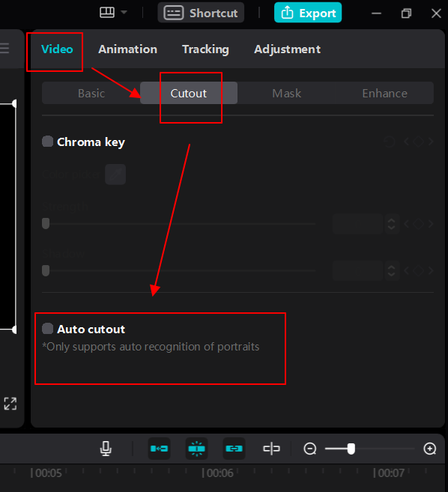Screen dimensions: 448x492
Task: Click the timeline zoom slider handle
Action: tap(351, 449)
